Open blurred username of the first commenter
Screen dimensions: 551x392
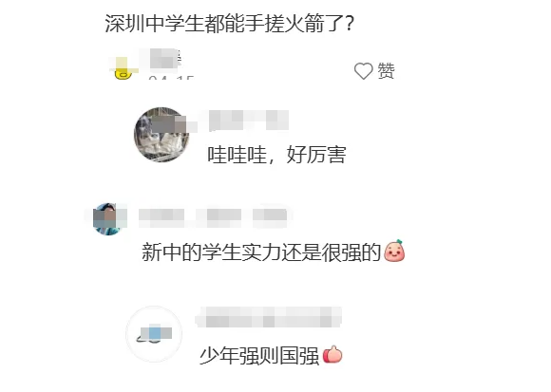(x=164, y=58)
